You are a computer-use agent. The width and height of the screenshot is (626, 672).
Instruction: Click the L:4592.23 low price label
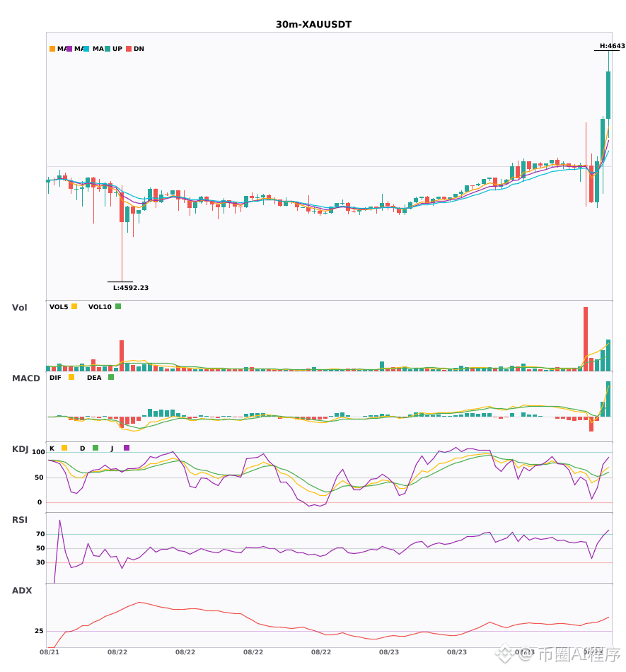pyautogui.click(x=131, y=288)
